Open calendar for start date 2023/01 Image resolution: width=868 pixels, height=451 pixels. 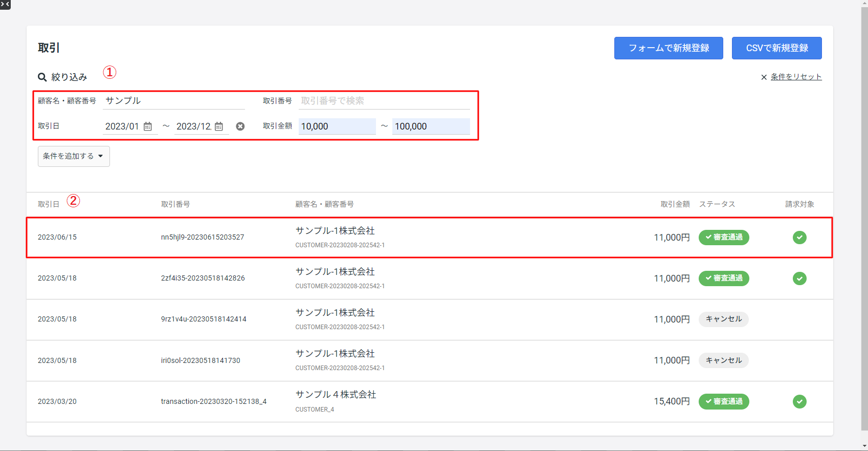coord(148,126)
